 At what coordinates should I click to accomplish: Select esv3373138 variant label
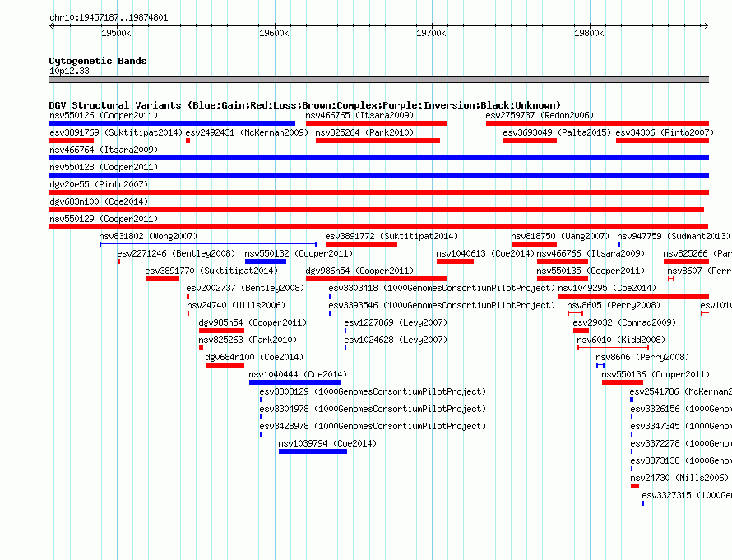(681, 460)
